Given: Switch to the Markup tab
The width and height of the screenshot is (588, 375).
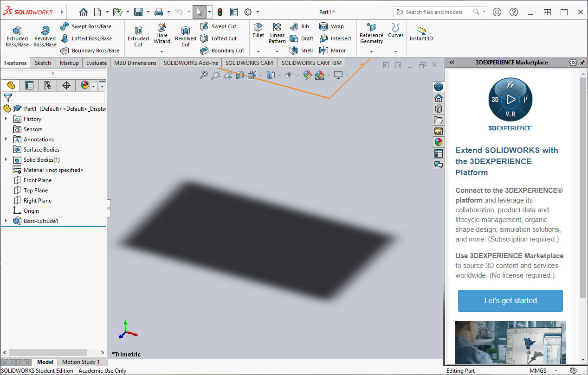Looking at the screenshot, I should tap(69, 63).
